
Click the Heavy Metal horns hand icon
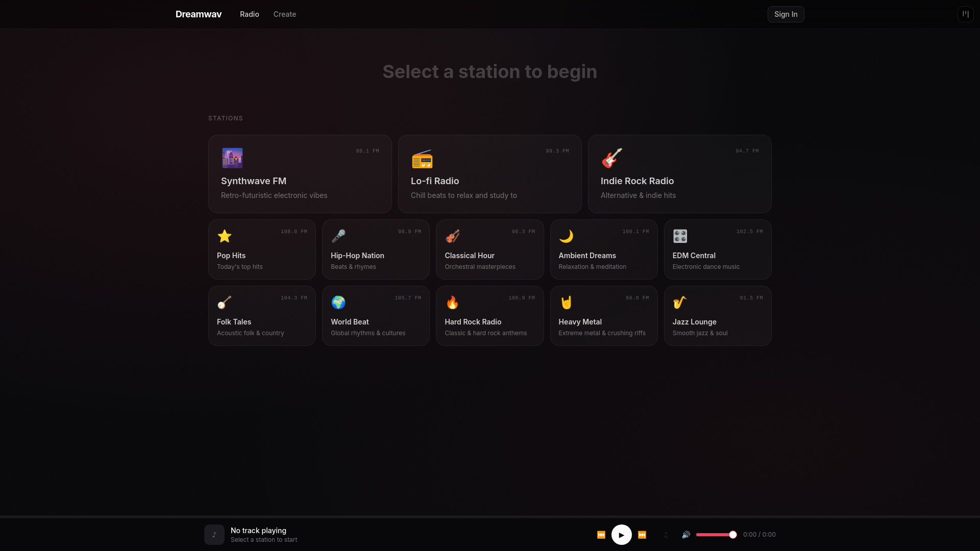[x=566, y=303]
